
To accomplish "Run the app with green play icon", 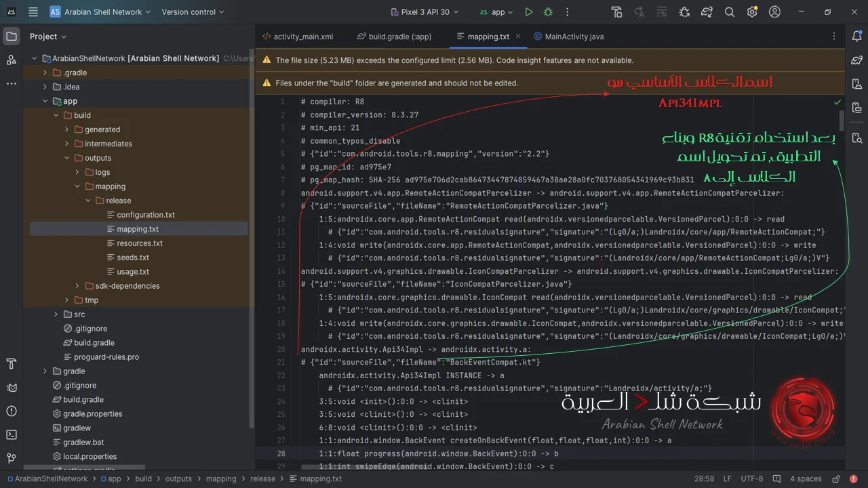I will pyautogui.click(x=529, y=12).
